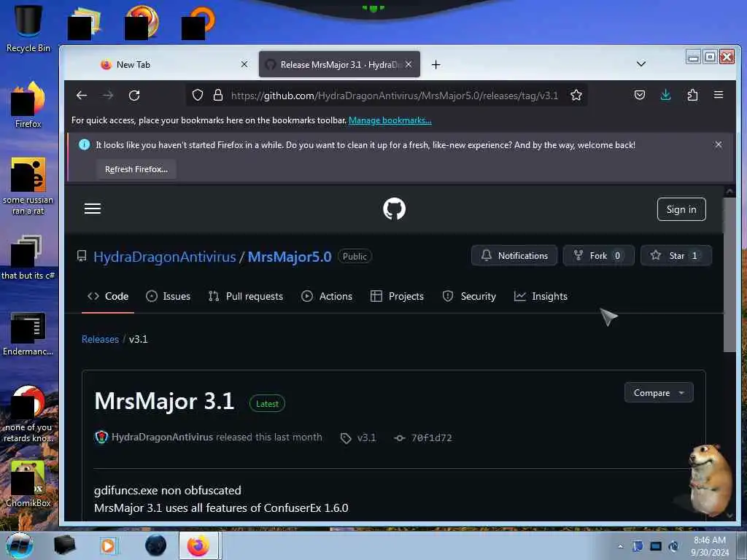Click the page vertical scrollbar thumb

[729, 274]
